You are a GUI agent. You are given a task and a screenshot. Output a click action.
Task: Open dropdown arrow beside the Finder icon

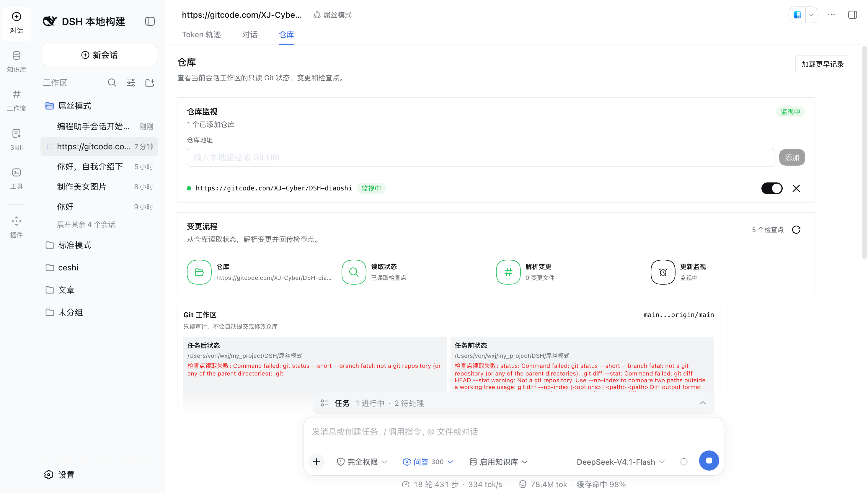811,15
